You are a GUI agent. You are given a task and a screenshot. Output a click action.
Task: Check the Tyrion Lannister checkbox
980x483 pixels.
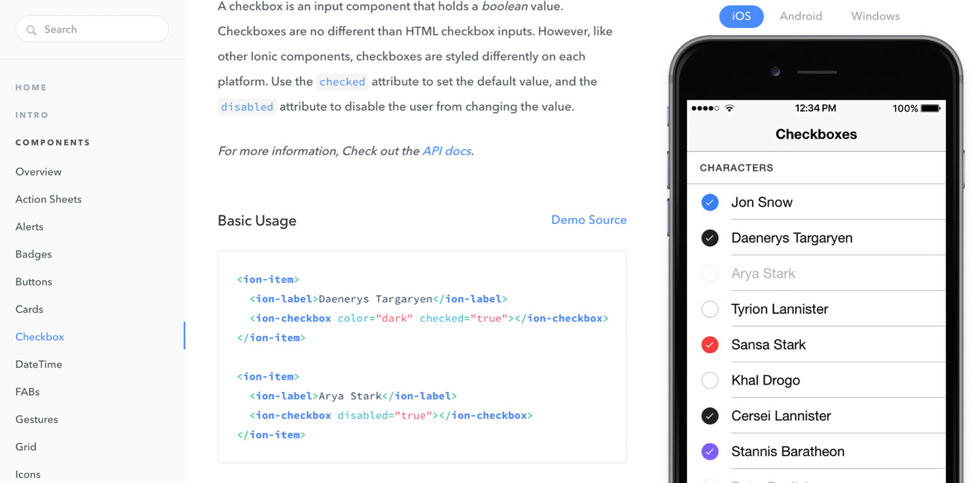(x=710, y=309)
